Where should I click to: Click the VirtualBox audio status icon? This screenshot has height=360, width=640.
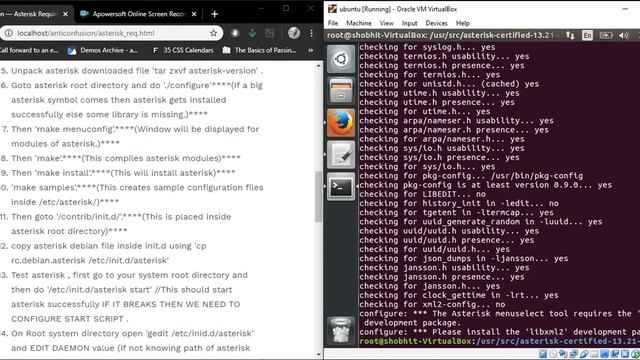pyautogui.click(x=563, y=354)
